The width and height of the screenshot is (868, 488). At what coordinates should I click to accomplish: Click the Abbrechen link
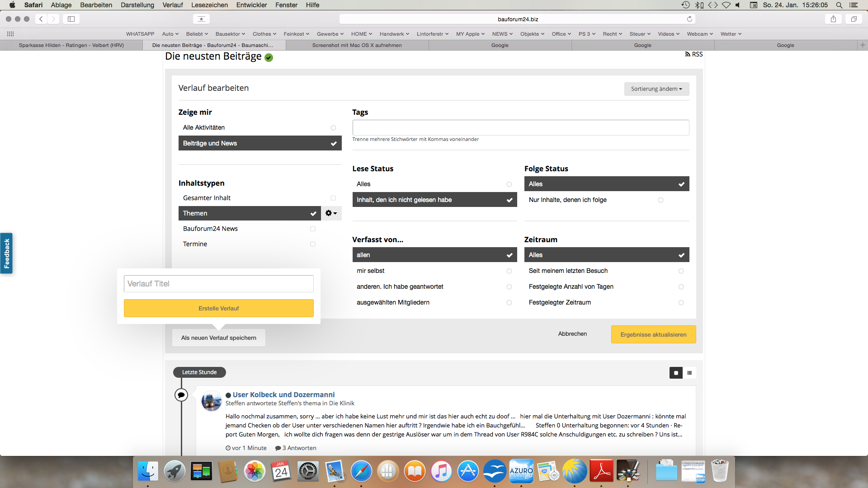click(x=572, y=334)
